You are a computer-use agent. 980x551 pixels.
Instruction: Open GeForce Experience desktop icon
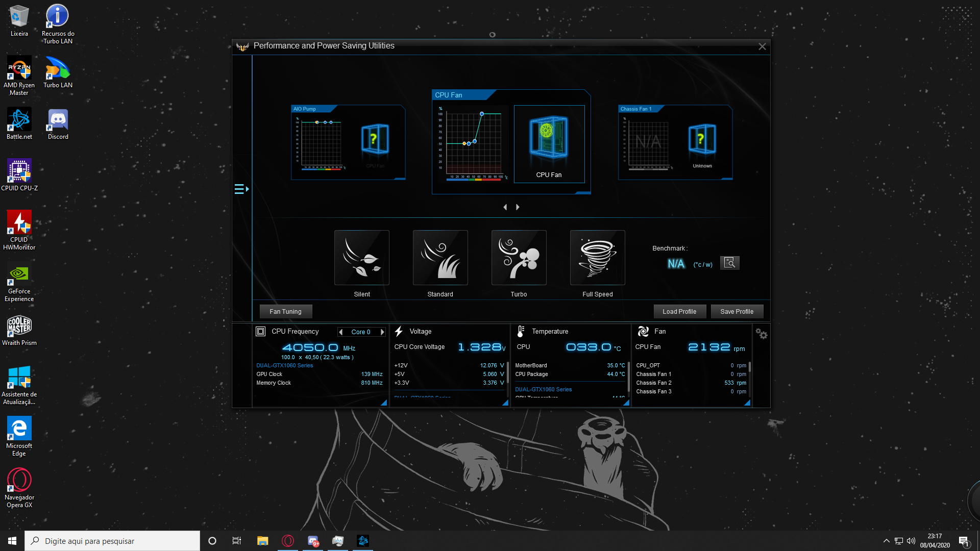coord(19,282)
